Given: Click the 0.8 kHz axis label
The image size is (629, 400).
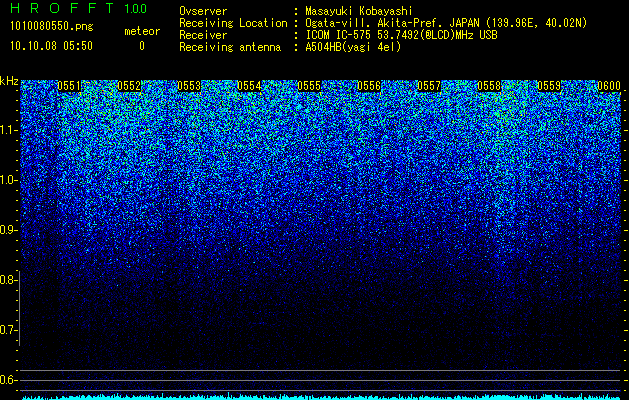Looking at the screenshot, I should [7, 280].
